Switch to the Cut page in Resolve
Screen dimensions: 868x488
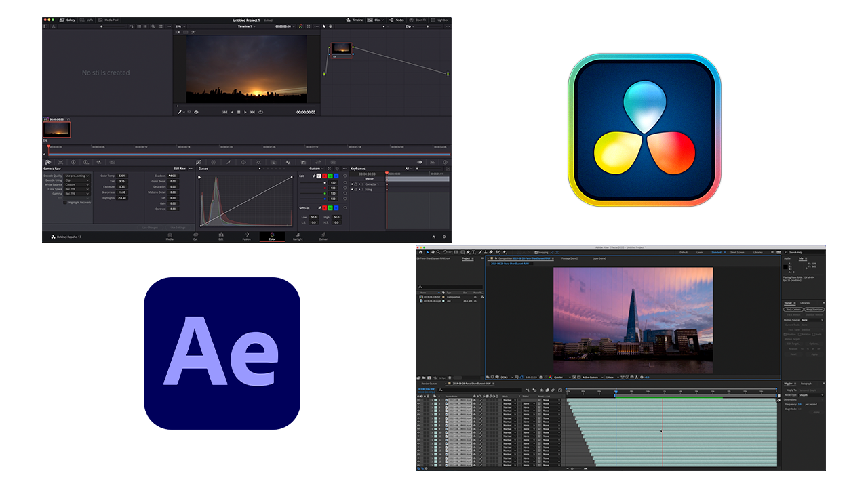[195, 237]
